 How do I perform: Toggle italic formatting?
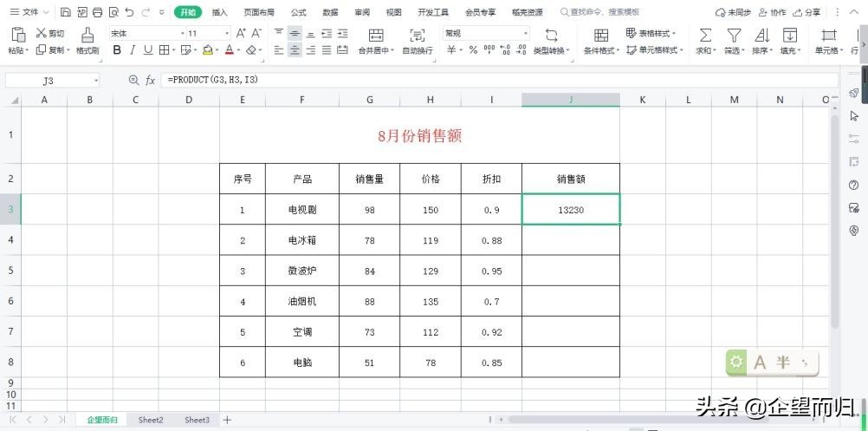click(x=133, y=50)
